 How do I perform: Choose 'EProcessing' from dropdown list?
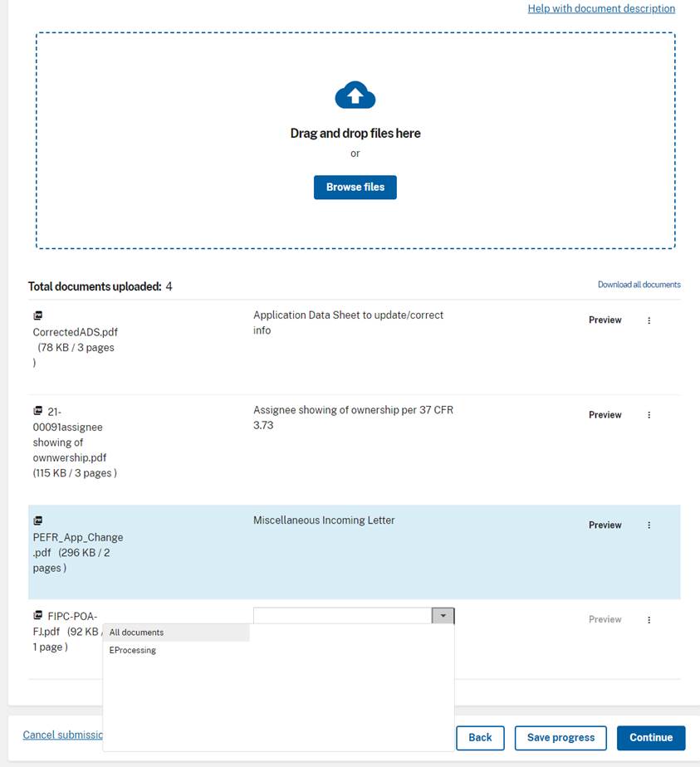[133, 651]
